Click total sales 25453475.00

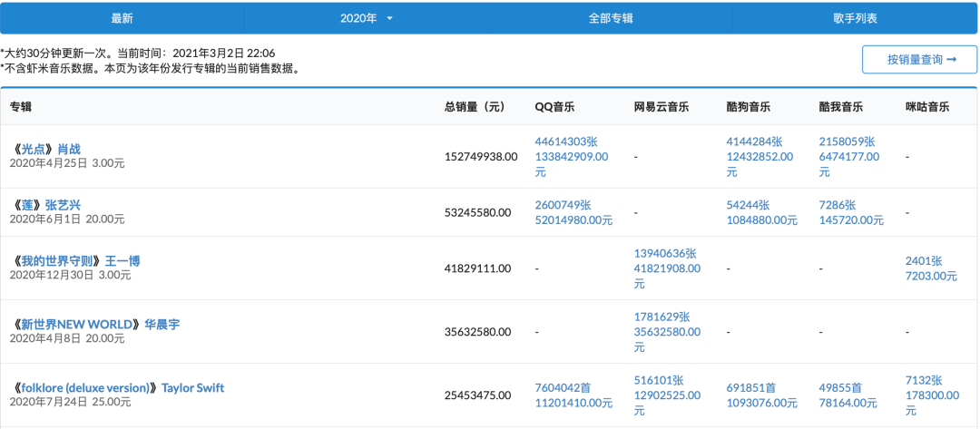[477, 395]
